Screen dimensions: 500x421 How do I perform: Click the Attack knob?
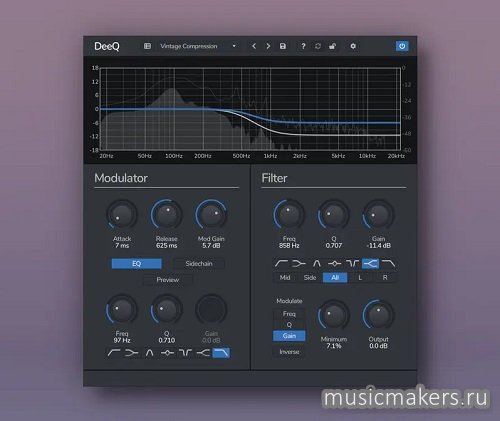click(122, 215)
